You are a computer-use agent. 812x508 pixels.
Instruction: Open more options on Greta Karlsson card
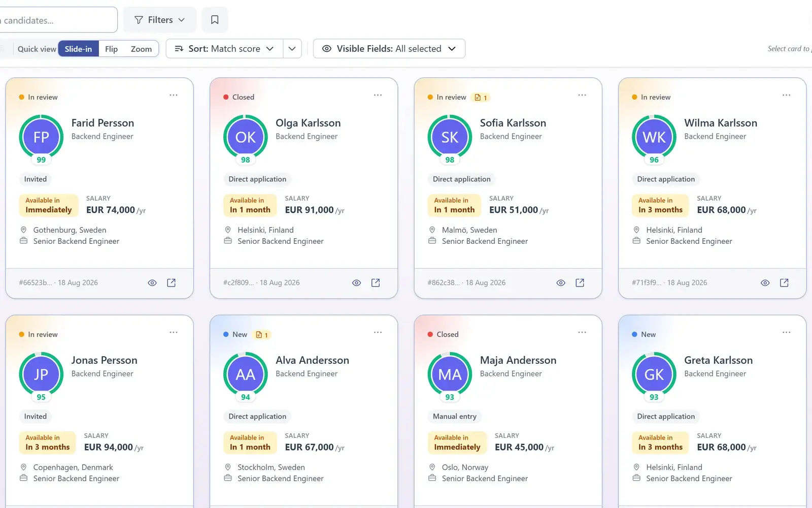(x=786, y=332)
